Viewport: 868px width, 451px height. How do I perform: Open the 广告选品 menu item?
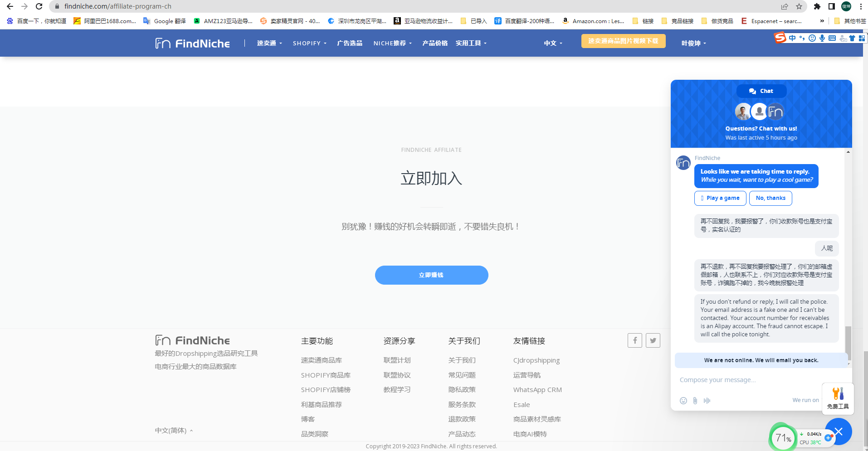click(350, 43)
